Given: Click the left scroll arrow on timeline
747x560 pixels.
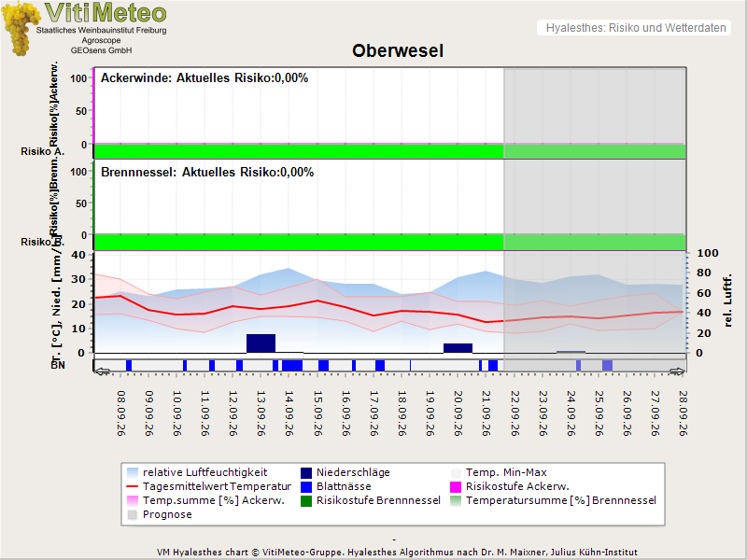Looking at the screenshot, I should pyautogui.click(x=102, y=371).
